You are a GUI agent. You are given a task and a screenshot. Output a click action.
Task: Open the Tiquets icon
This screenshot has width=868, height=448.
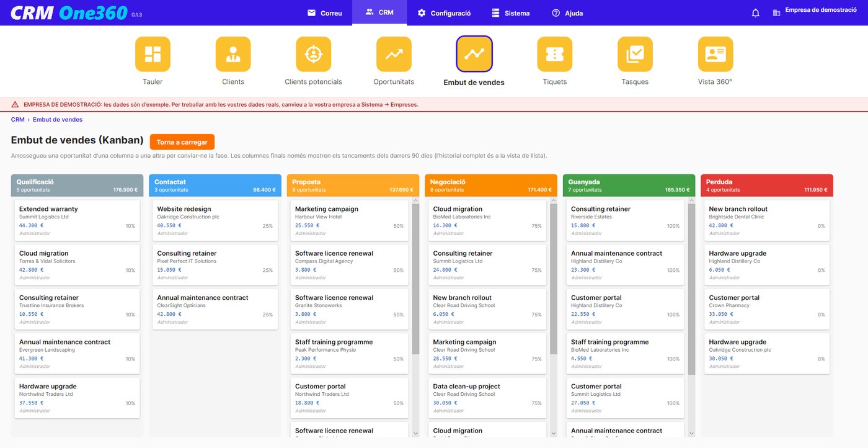[554, 54]
